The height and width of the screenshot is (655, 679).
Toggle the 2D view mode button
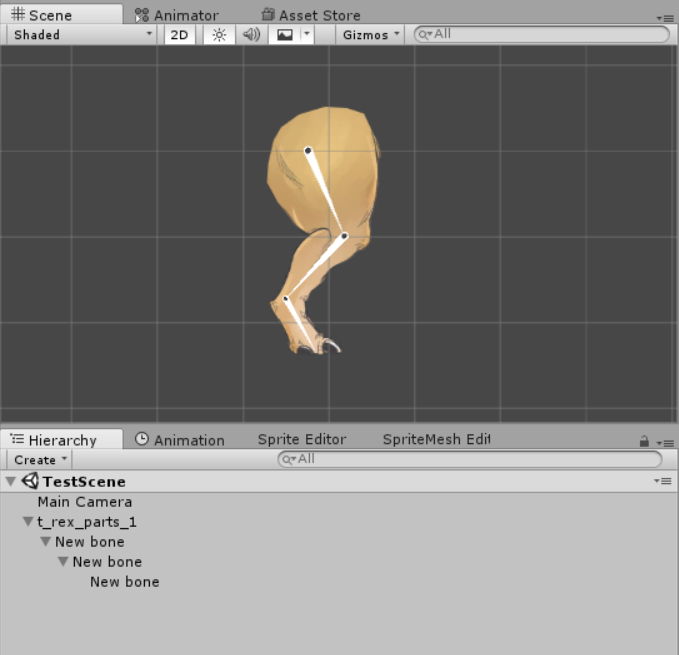pos(179,35)
